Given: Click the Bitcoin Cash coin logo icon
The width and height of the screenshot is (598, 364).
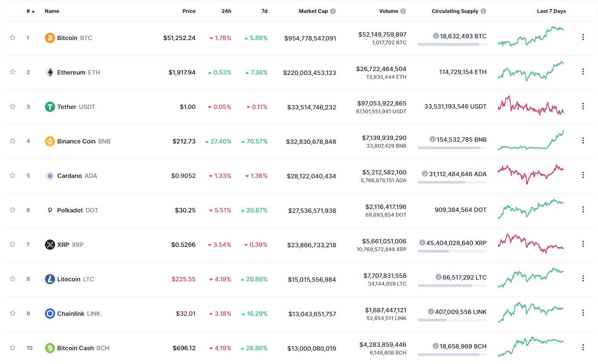Looking at the screenshot, I should (50, 348).
